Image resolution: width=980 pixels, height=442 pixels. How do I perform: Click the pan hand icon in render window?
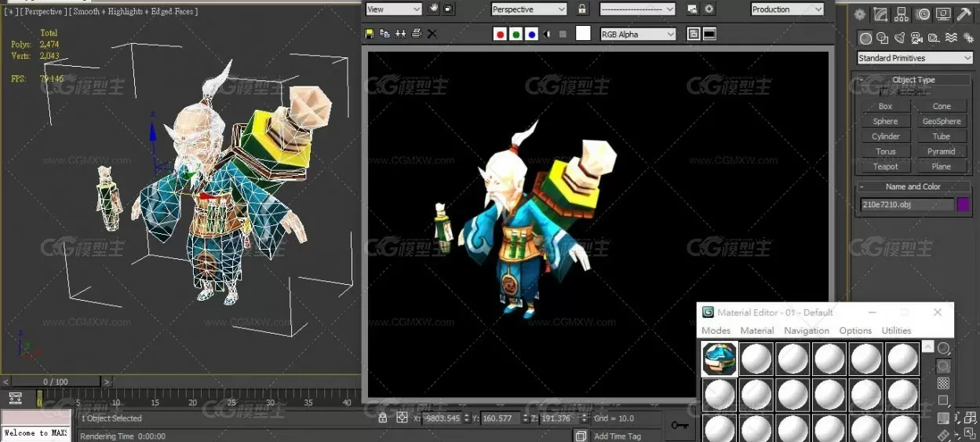[x=434, y=9]
